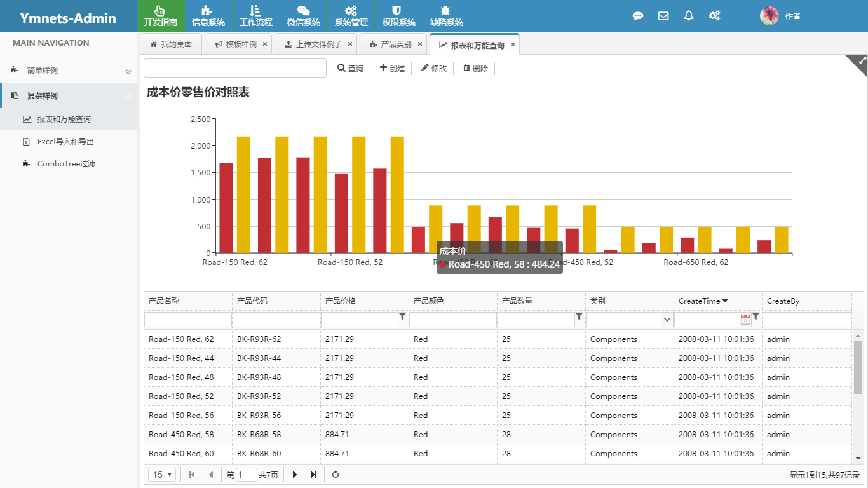Click the filter funnel for 产品数量 column
868x488 pixels.
tap(579, 316)
